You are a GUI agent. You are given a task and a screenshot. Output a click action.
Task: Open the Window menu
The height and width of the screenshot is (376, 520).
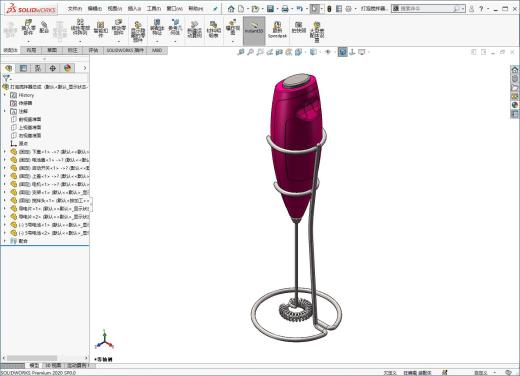175,9
